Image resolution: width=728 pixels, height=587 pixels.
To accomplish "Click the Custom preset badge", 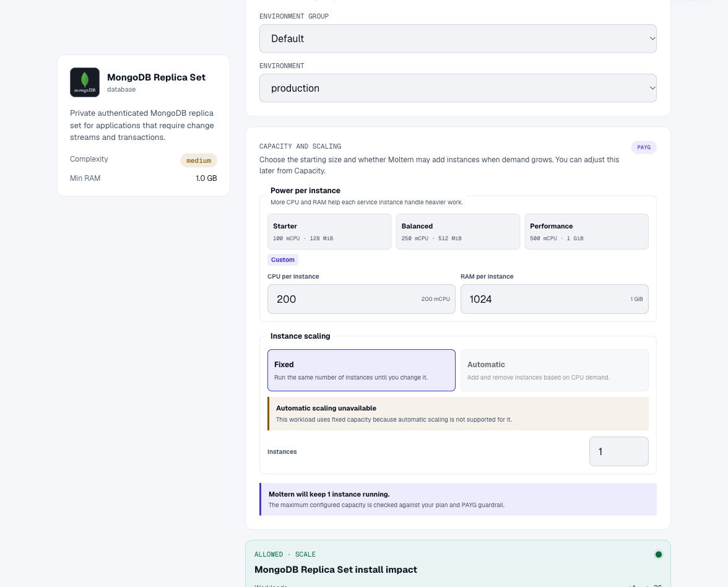I will point(283,259).
